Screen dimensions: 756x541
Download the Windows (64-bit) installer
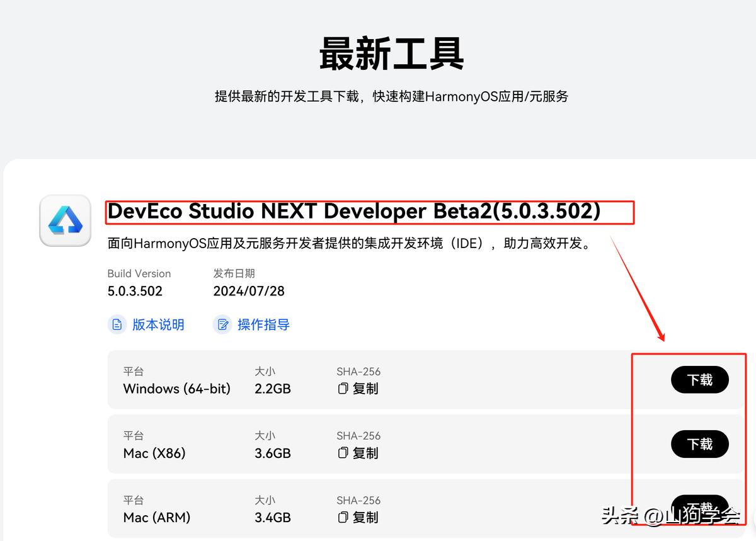[700, 380]
